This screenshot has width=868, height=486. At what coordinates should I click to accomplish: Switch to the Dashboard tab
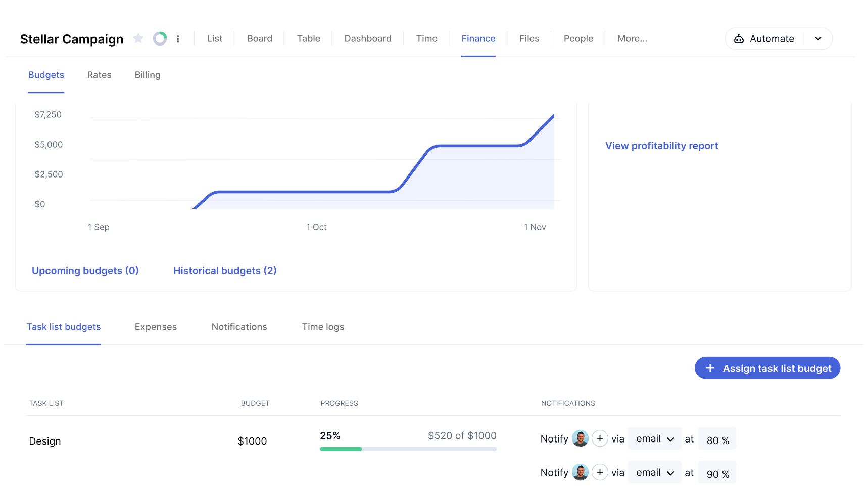pyautogui.click(x=368, y=39)
